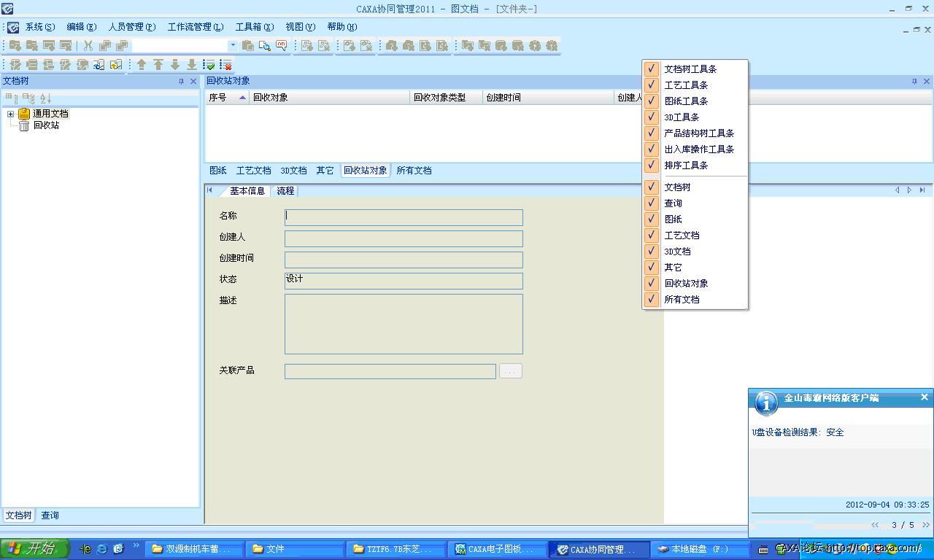Click the 开始 Start button
This screenshot has width=934, height=560.
coord(34,549)
